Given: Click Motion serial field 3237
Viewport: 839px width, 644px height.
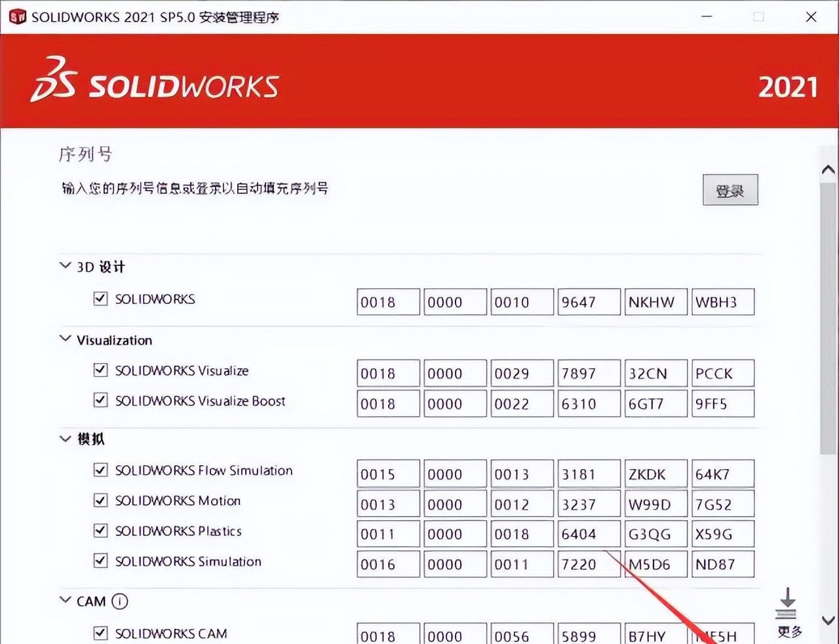Looking at the screenshot, I should [589, 504].
